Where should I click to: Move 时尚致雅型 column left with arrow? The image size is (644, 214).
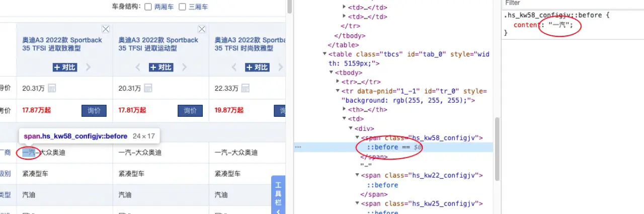pyautogui.click(x=234, y=67)
